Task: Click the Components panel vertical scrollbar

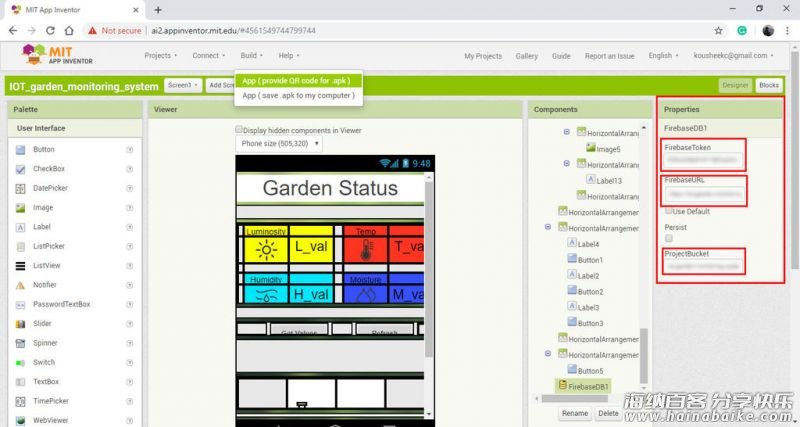Action: pyautogui.click(x=643, y=356)
